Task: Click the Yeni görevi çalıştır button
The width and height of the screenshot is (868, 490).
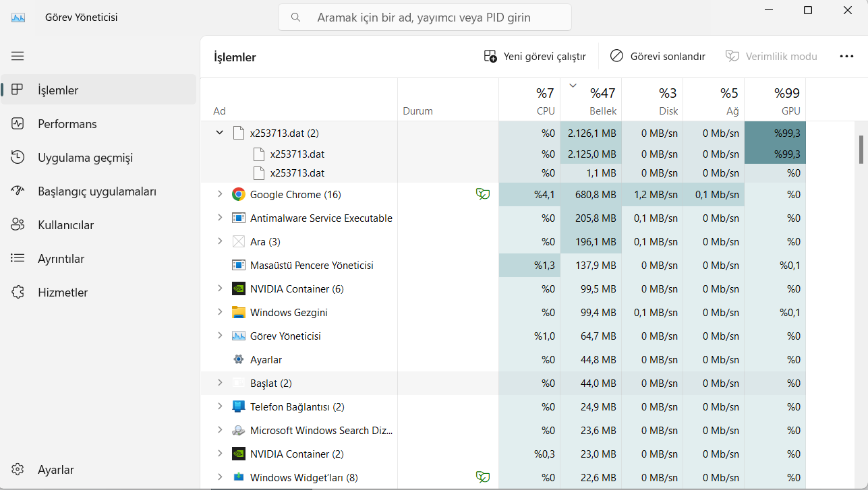Action: [x=535, y=57]
